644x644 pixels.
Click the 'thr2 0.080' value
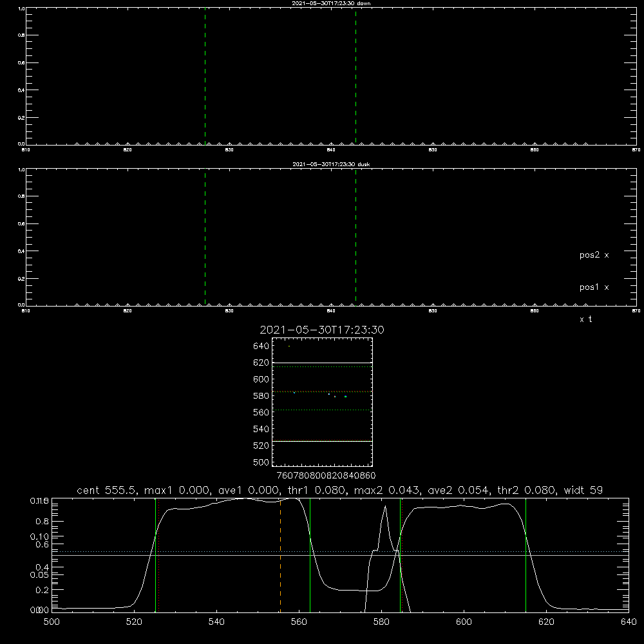coord(527,490)
